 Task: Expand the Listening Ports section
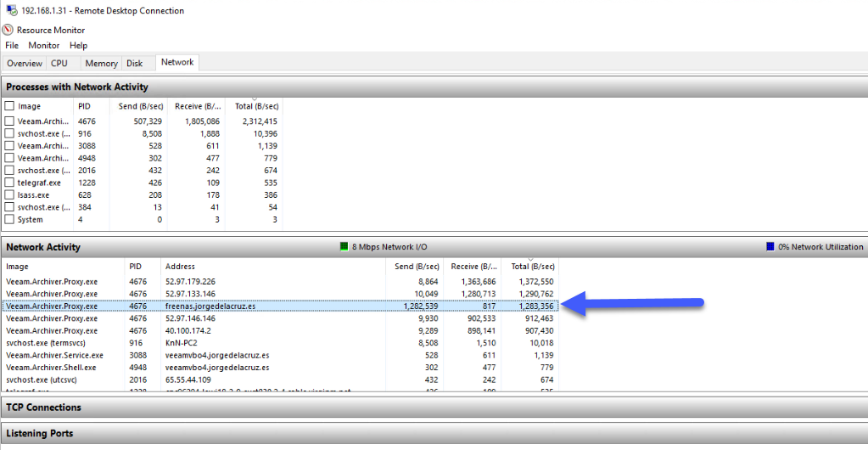434,433
